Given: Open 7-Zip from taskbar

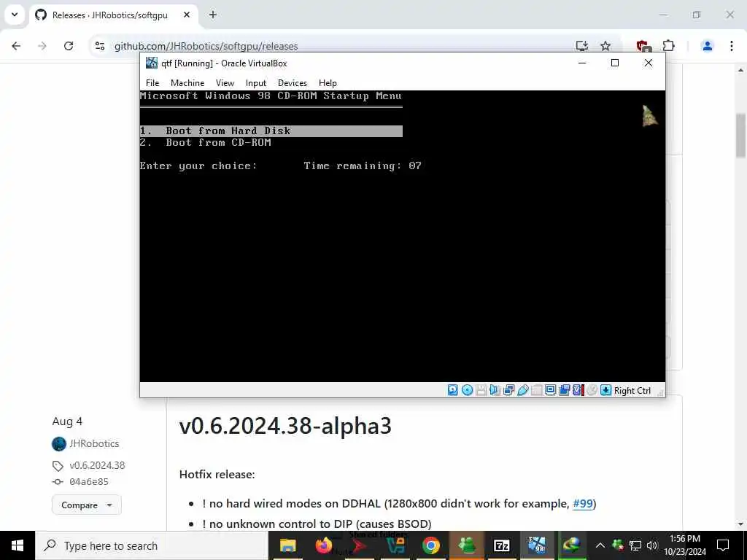Looking at the screenshot, I should pyautogui.click(x=502, y=545).
